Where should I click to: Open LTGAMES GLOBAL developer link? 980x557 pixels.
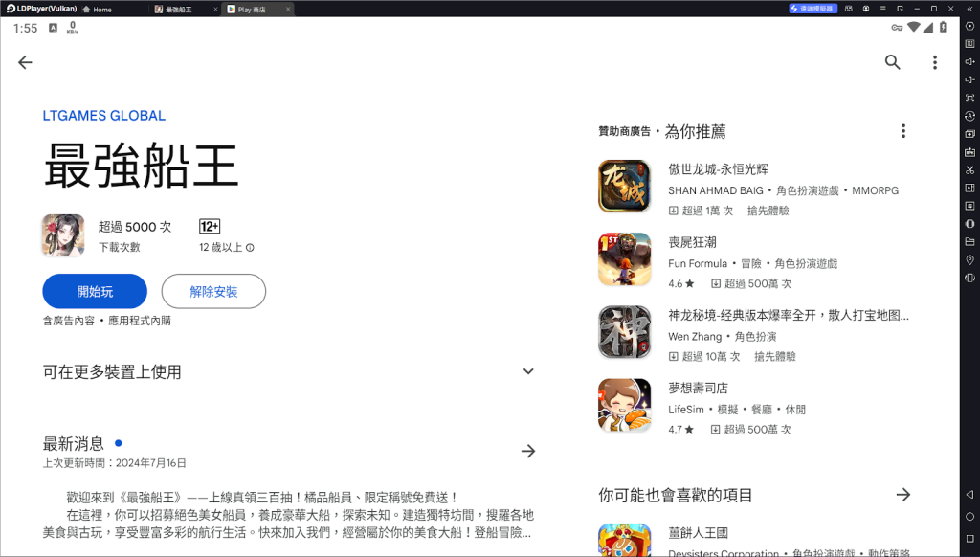coord(103,116)
